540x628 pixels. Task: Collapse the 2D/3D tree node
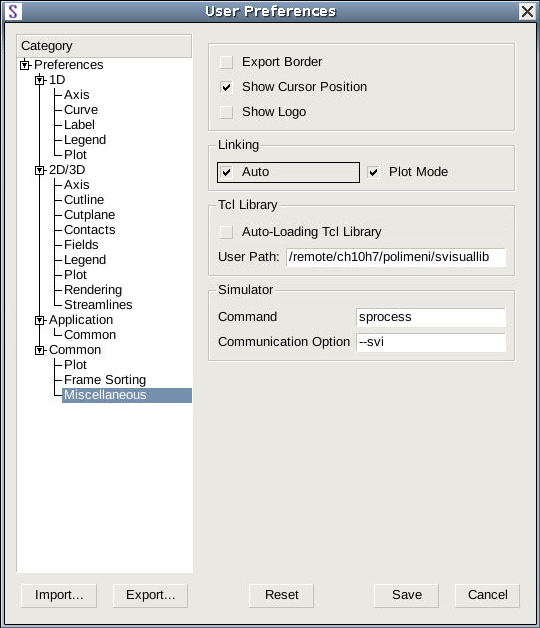pyautogui.click(x=40, y=170)
